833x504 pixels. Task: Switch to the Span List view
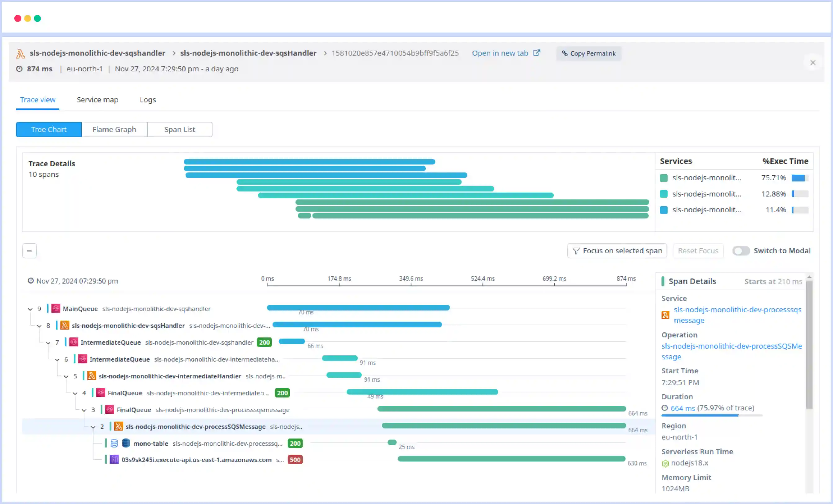[x=179, y=129]
